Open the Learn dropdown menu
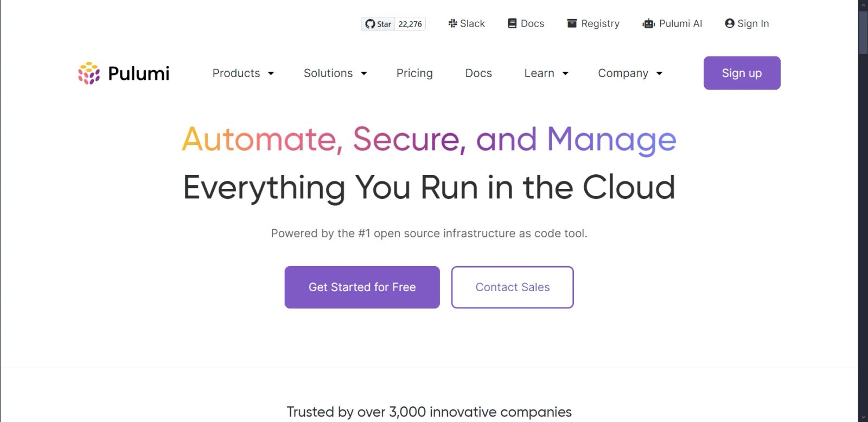Image resolution: width=868 pixels, height=422 pixels. tap(546, 73)
